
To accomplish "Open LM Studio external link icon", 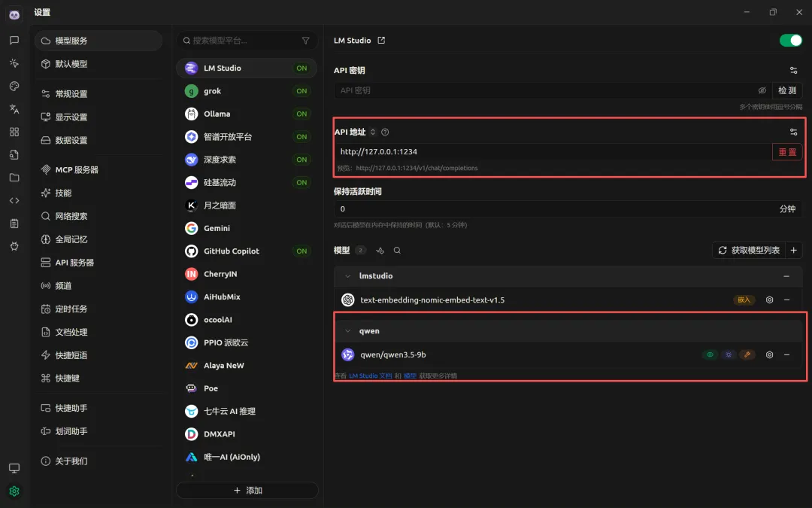I will pyautogui.click(x=381, y=41).
